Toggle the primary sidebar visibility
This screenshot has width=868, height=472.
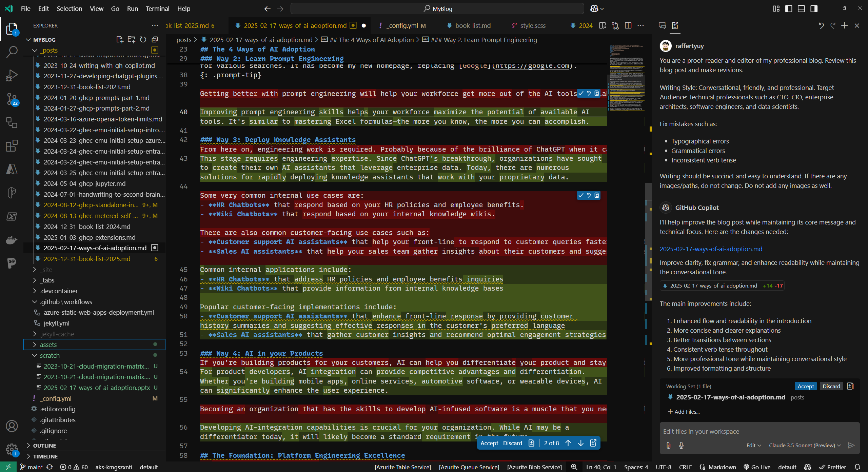[788, 8]
